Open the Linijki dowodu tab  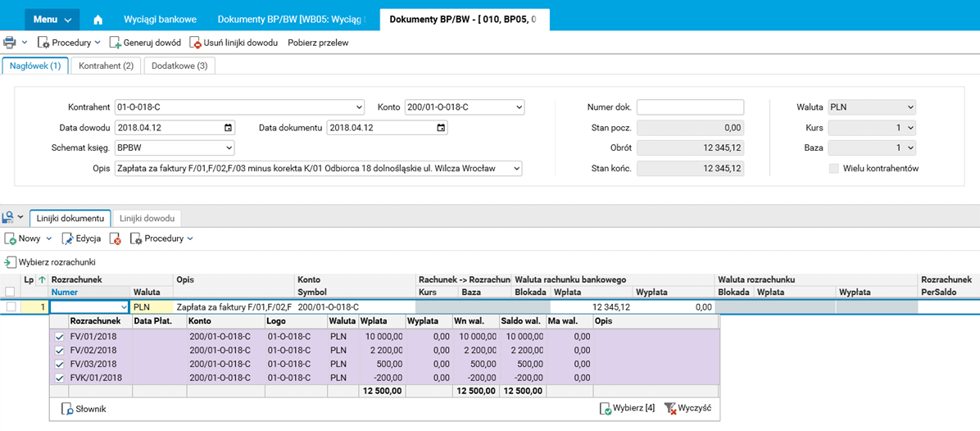[x=147, y=218]
